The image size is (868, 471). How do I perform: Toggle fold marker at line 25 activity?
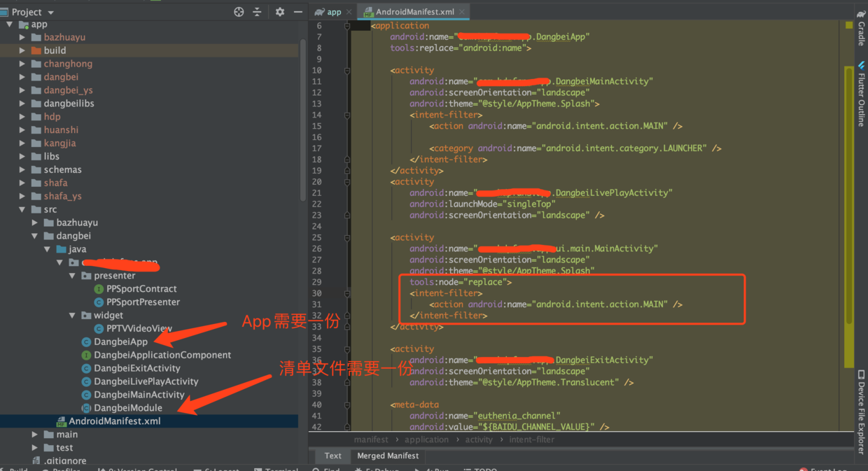coord(346,238)
